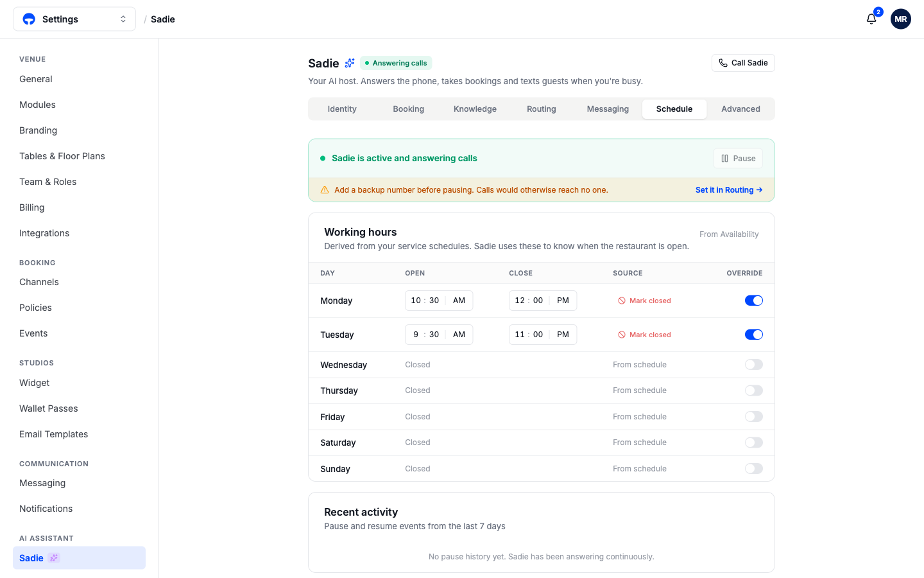
Task: Open Events settings
Action: point(79,333)
